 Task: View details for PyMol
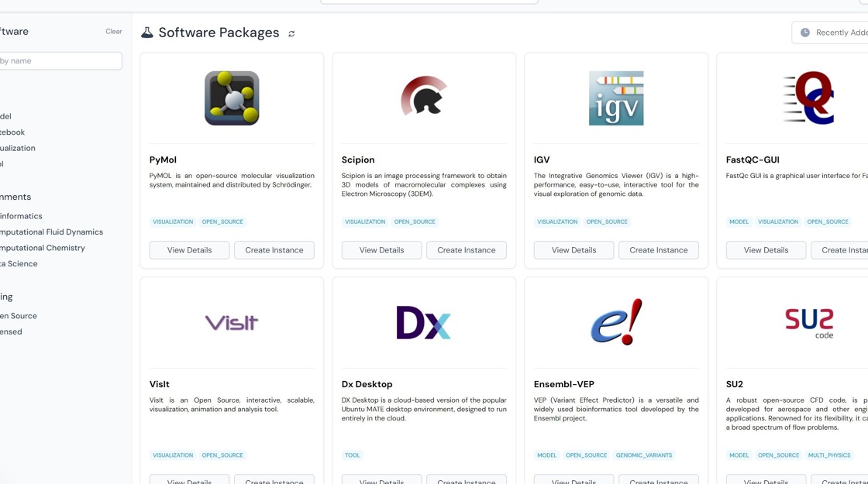pos(189,250)
